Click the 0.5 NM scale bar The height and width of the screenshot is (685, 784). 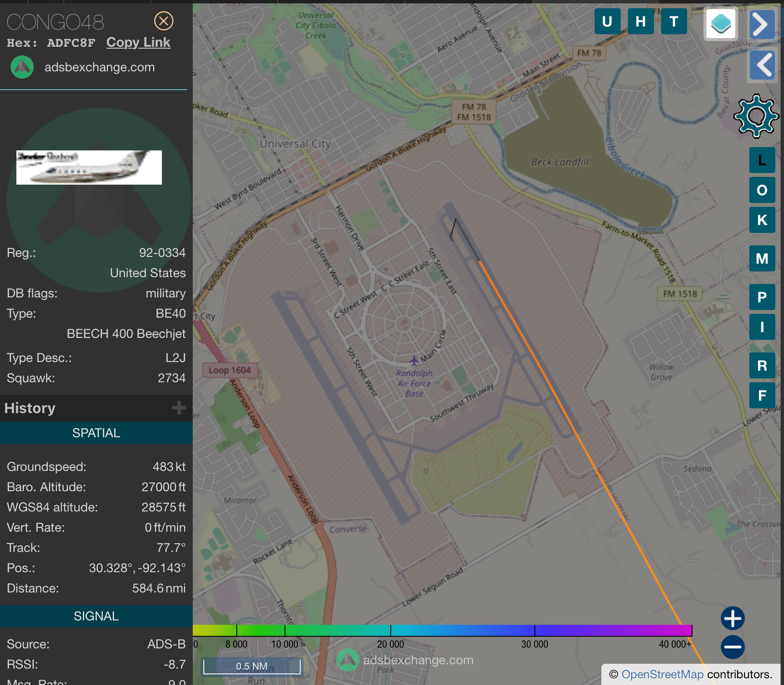click(x=252, y=666)
